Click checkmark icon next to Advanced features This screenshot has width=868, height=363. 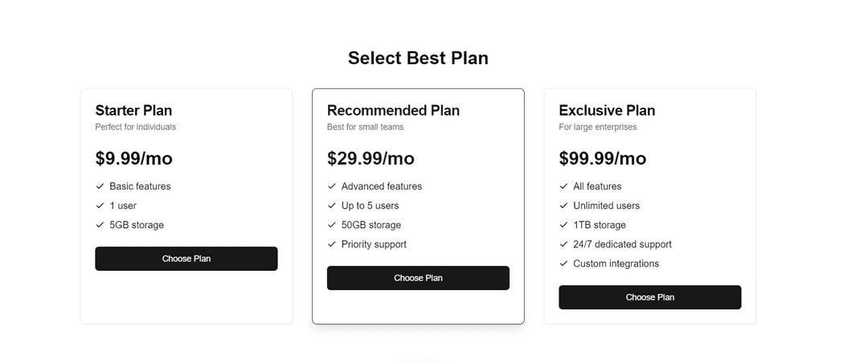(x=332, y=186)
